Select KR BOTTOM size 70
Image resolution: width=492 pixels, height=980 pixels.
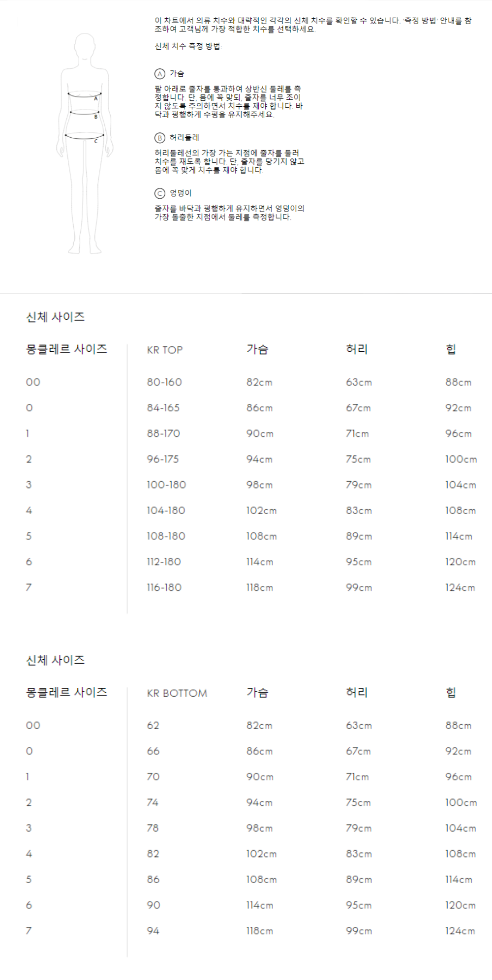point(153,776)
